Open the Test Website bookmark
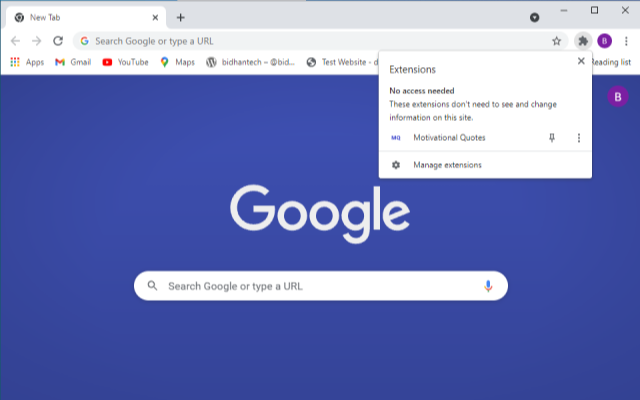Image resolution: width=640 pixels, height=400 pixels. (342, 62)
